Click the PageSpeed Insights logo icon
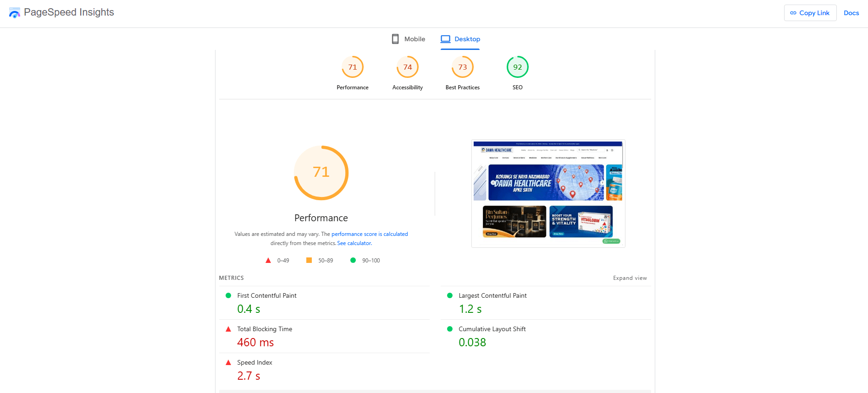The height and width of the screenshot is (393, 868). tap(14, 13)
